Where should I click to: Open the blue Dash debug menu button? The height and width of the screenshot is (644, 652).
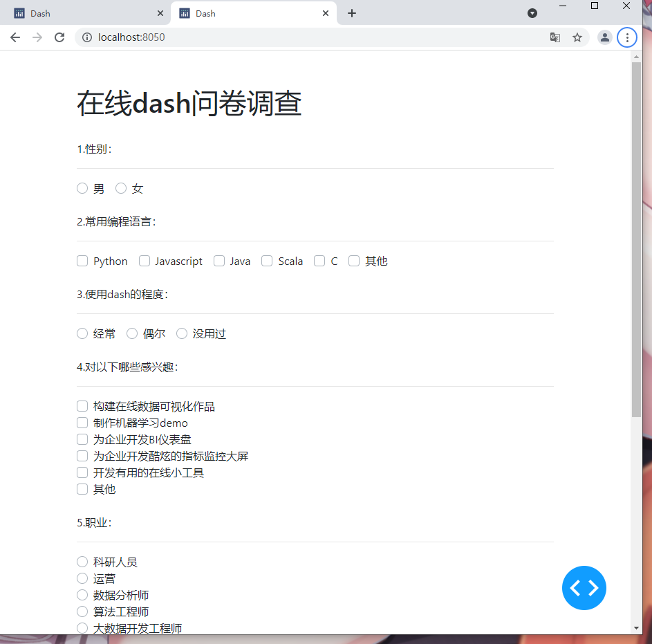point(584,588)
